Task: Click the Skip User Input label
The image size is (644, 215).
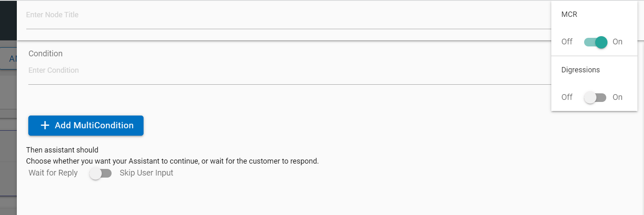Action: (x=146, y=173)
